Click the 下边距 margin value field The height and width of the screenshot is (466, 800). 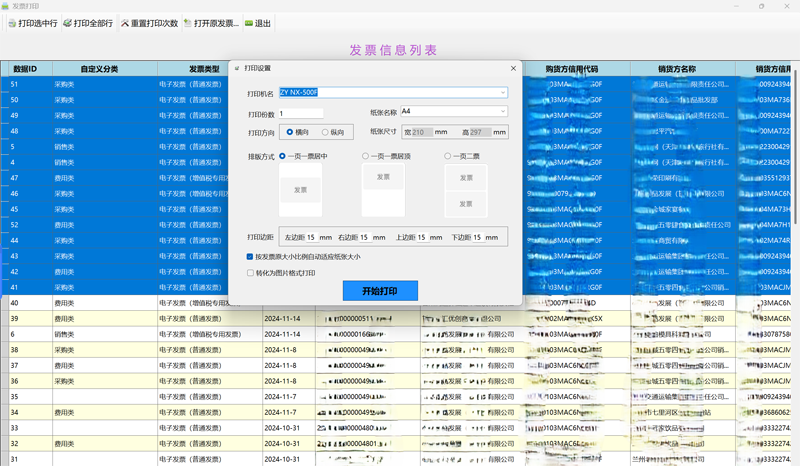(x=478, y=237)
